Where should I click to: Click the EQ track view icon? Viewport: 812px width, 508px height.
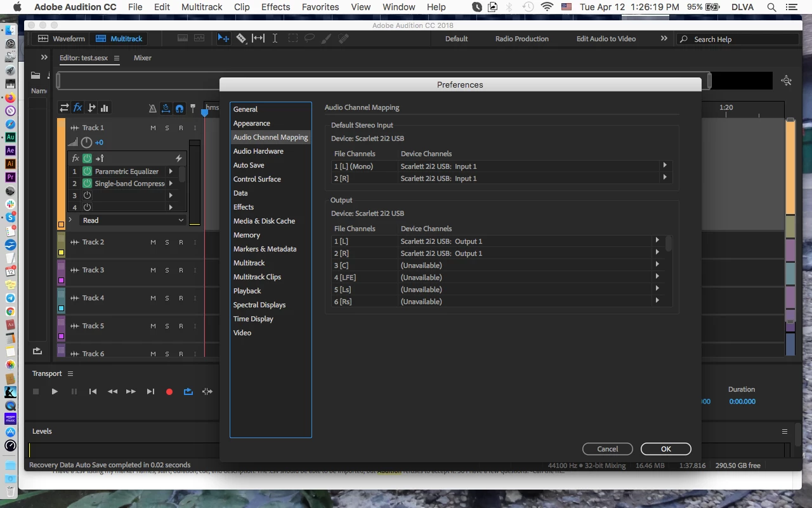point(104,108)
